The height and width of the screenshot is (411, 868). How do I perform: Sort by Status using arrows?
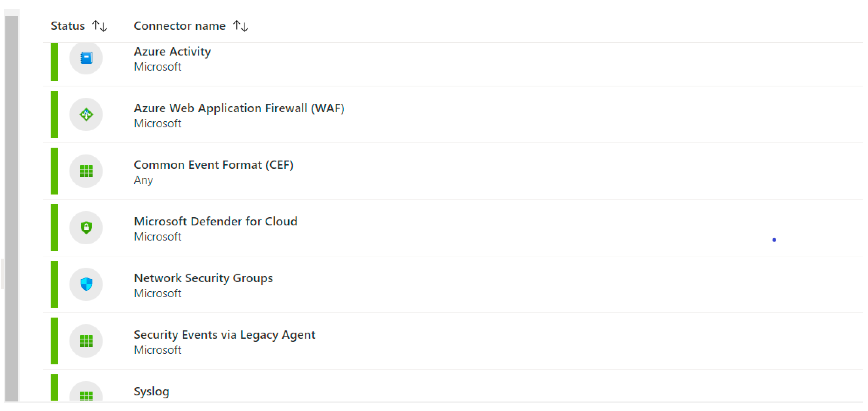(100, 26)
